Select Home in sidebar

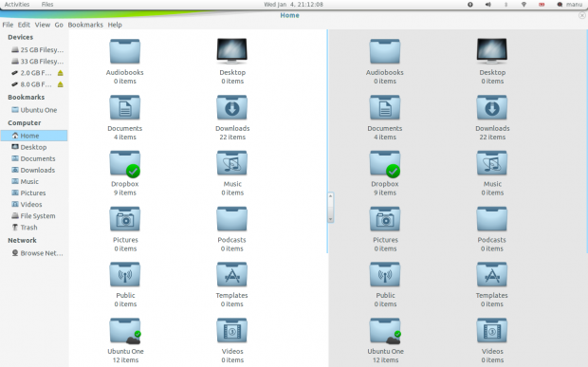[x=34, y=136]
